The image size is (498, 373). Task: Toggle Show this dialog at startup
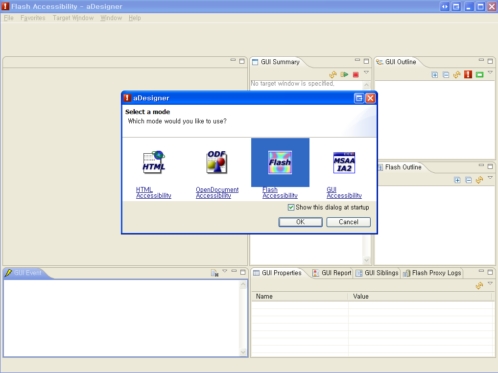(291, 207)
